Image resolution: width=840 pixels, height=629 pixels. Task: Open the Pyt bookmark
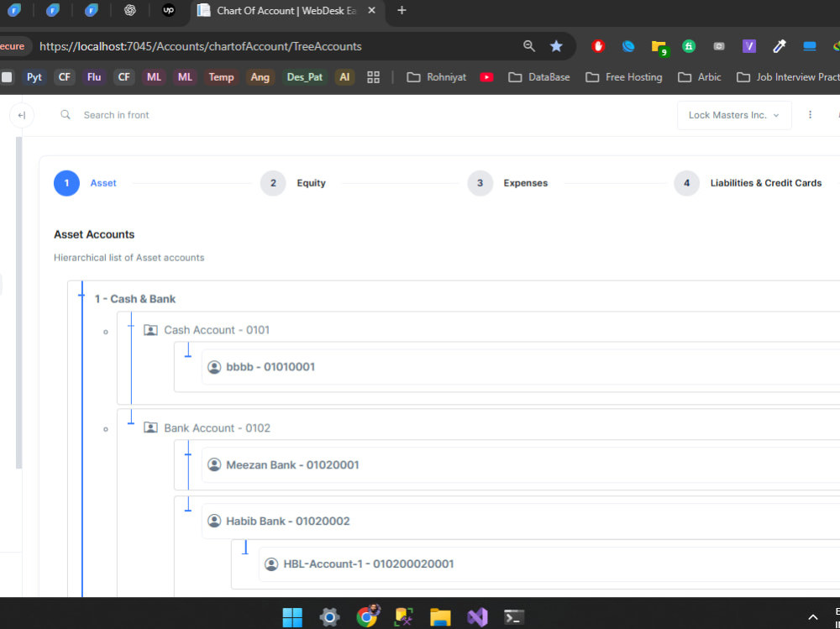point(34,77)
